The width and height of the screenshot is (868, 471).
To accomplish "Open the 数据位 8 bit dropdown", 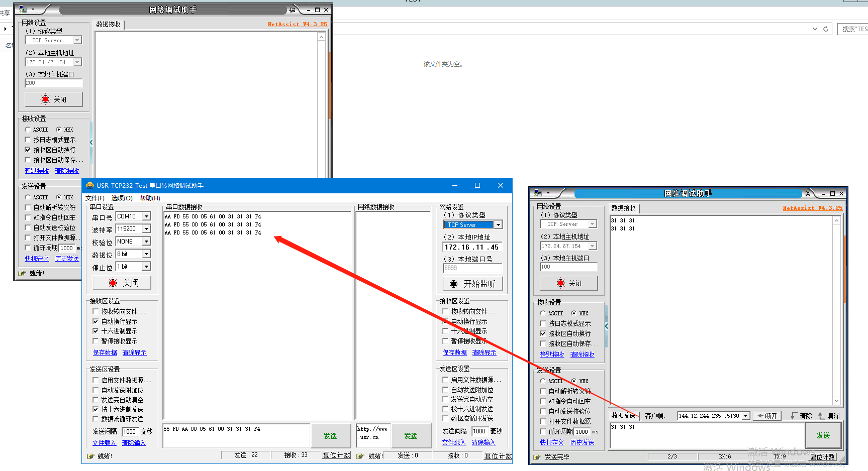I will coord(146,254).
